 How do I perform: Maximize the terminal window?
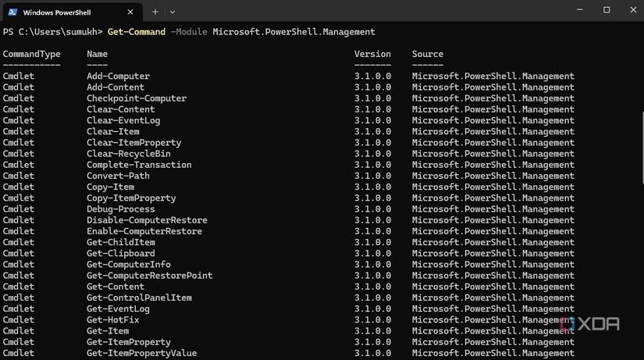[x=607, y=10]
